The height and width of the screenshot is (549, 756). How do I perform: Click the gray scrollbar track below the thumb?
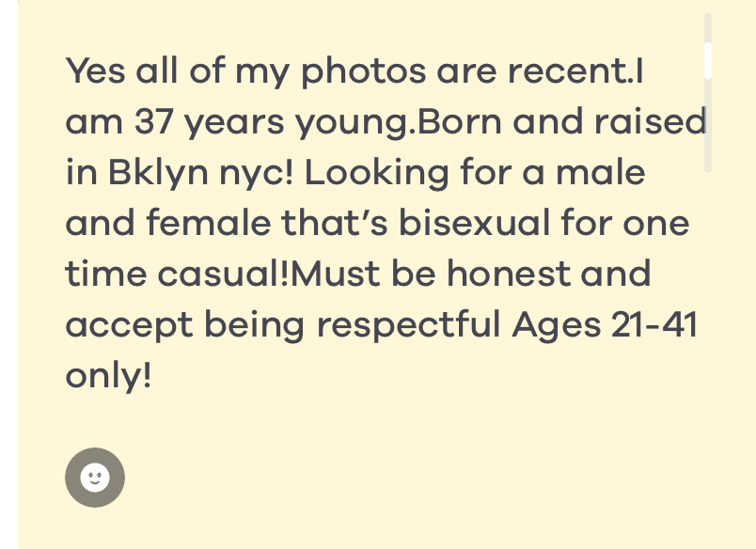(x=708, y=127)
